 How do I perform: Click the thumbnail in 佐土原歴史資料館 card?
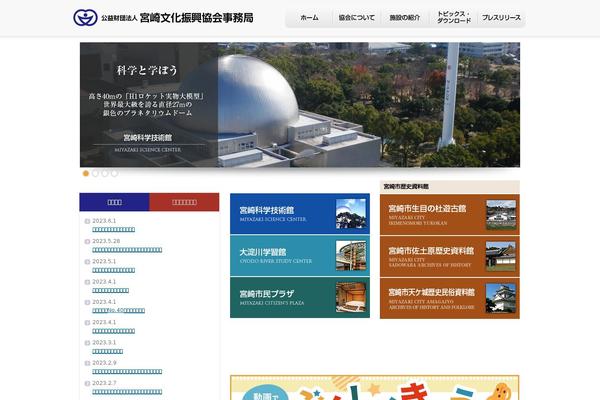[x=501, y=256]
